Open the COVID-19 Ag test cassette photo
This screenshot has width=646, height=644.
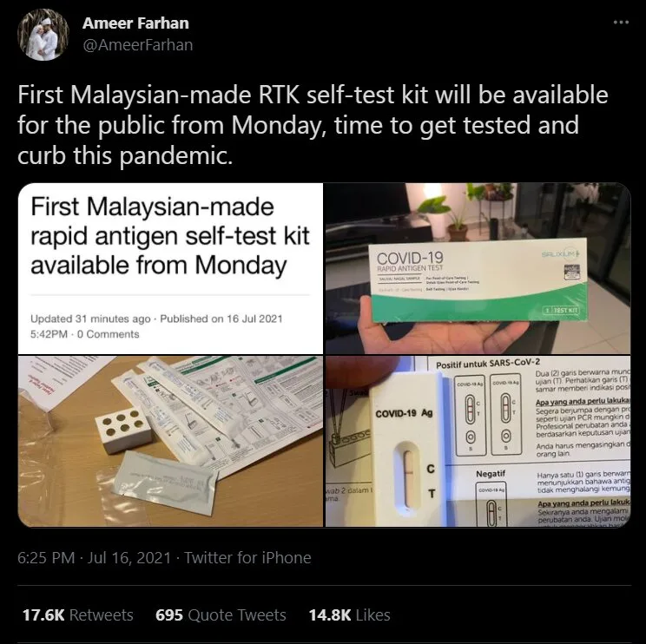[x=478, y=442]
